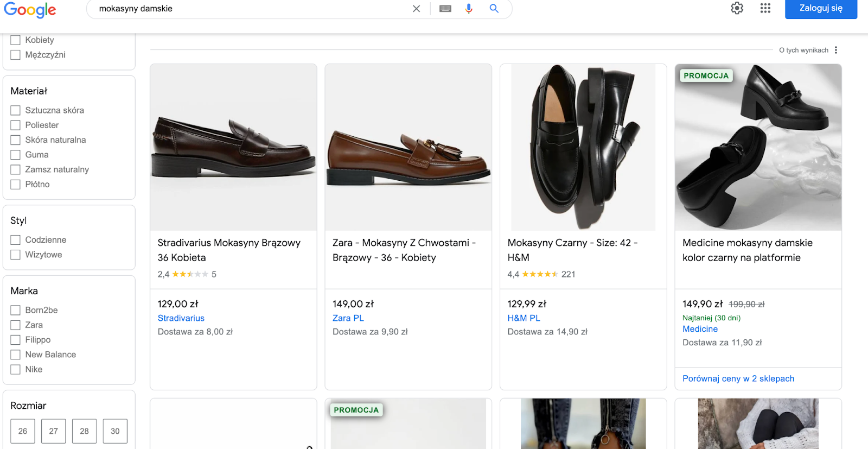Click 149,90 zł discounted price
Viewport: 868px width, 449px height.
tap(703, 304)
